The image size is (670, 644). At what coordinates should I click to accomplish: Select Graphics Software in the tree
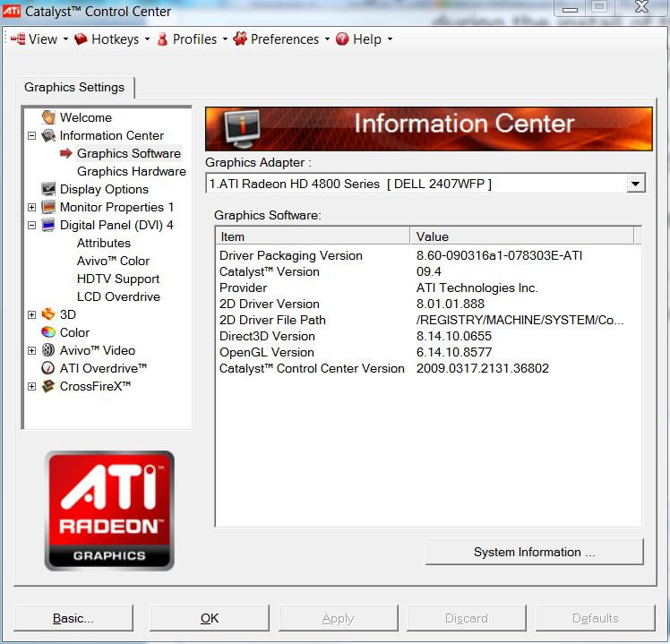tap(129, 153)
